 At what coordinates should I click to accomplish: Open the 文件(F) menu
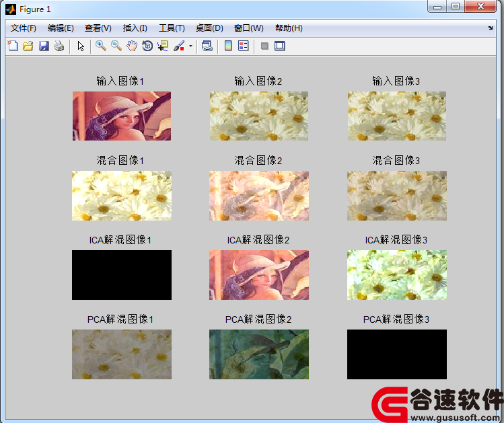pyautogui.click(x=23, y=28)
